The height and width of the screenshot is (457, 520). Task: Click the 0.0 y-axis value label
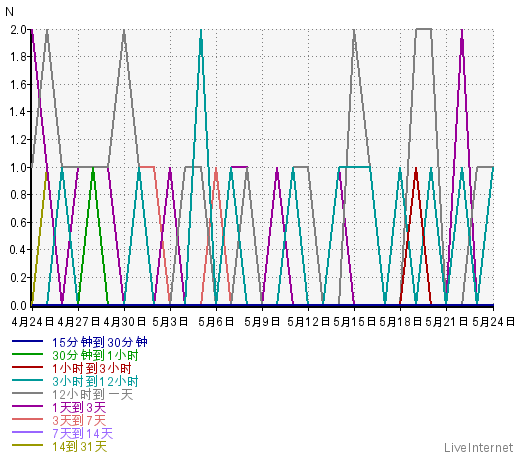[x=18, y=305]
